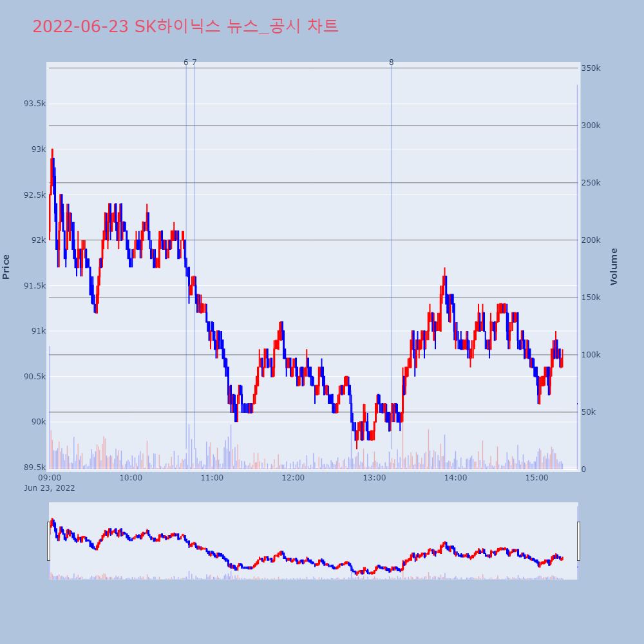Click the 91k price tick label

coord(39,330)
